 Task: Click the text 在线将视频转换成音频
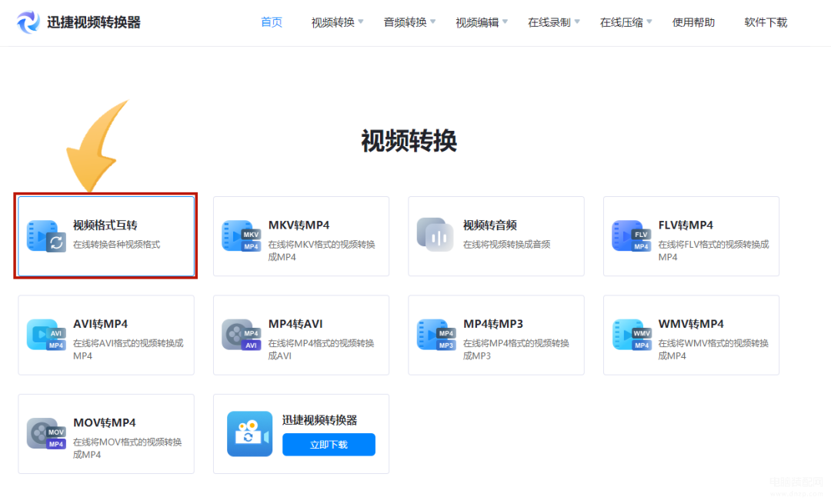(506, 245)
